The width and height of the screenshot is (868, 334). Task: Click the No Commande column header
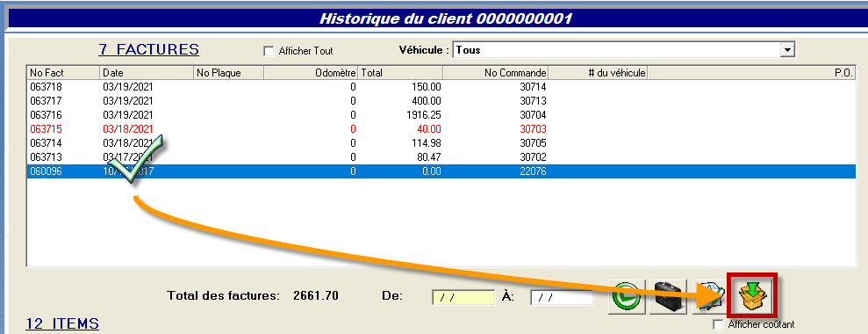point(496,73)
